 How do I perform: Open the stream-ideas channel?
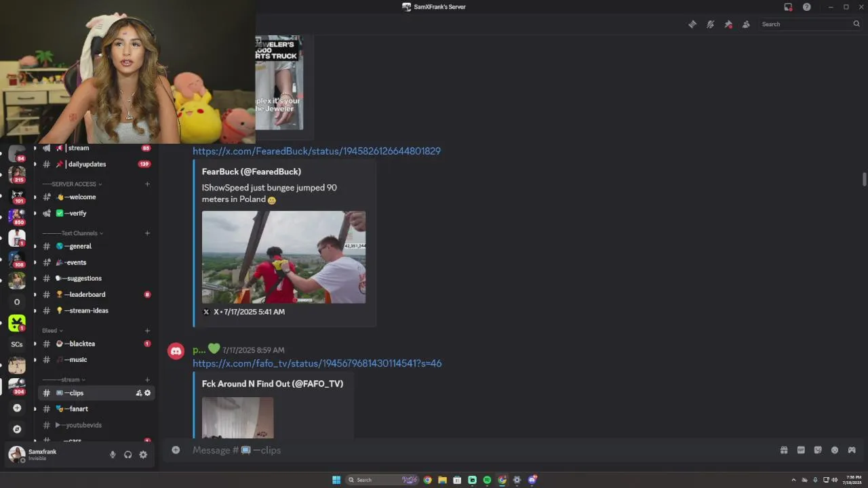pyautogui.click(x=96, y=311)
